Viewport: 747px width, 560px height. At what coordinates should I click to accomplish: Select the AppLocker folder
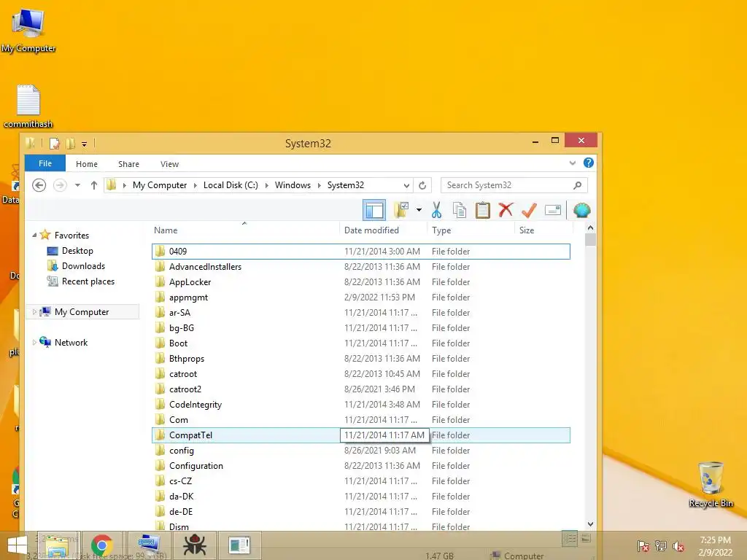(360, 282)
